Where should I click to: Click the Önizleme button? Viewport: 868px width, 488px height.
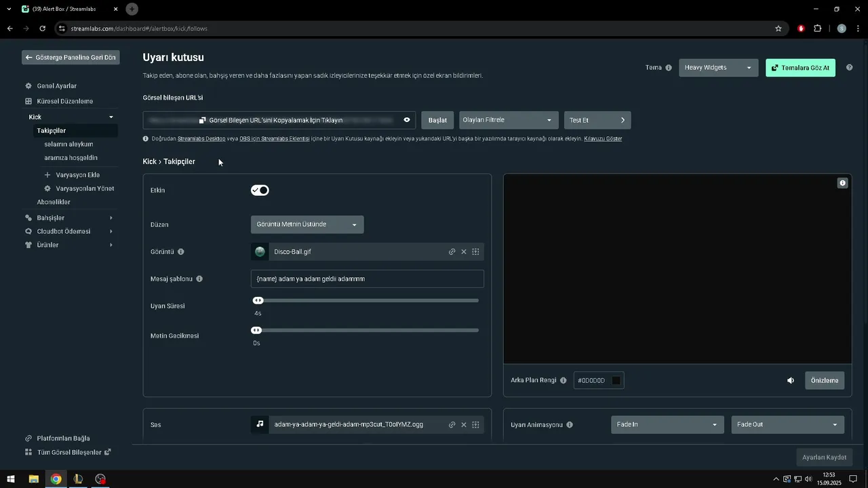[x=825, y=380]
